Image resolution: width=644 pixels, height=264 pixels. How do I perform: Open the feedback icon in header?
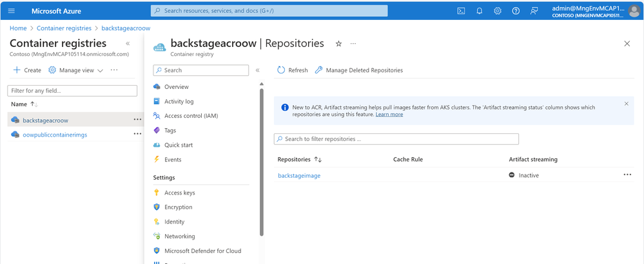point(534,11)
